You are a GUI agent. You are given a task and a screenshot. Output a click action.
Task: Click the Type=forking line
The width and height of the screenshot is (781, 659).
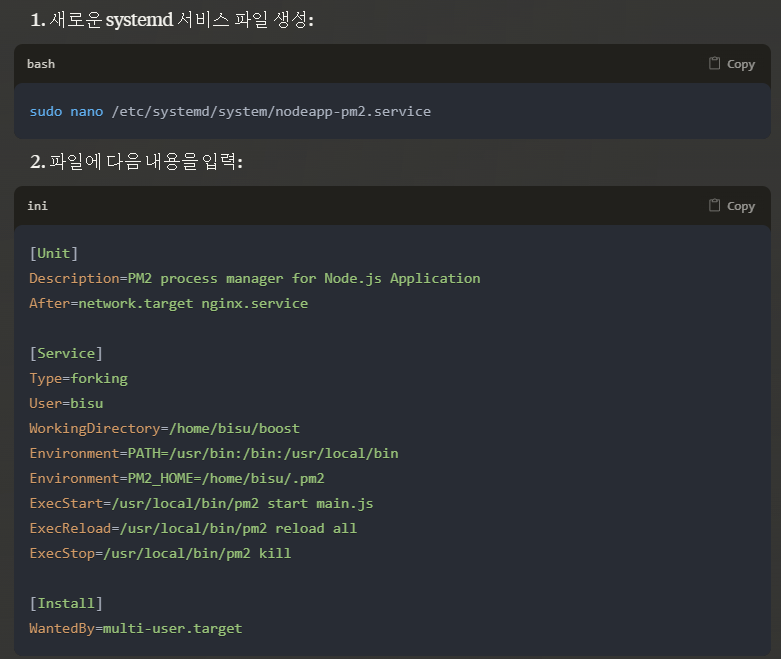79,379
